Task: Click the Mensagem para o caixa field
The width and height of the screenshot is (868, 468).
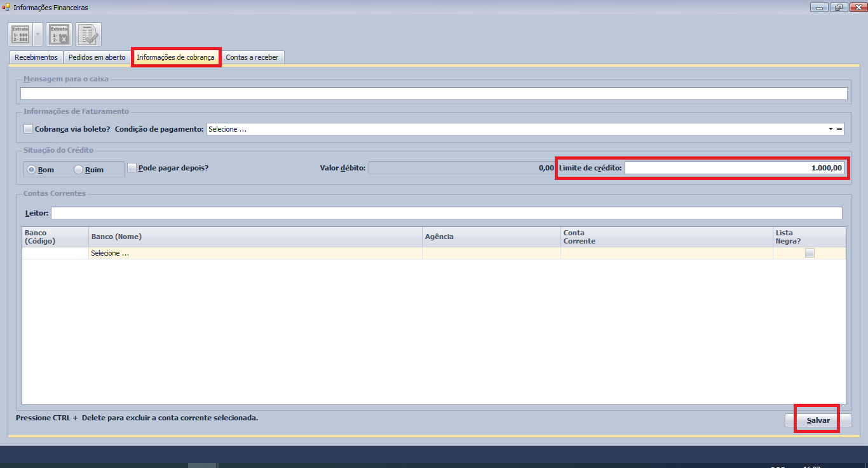Action: pos(434,93)
